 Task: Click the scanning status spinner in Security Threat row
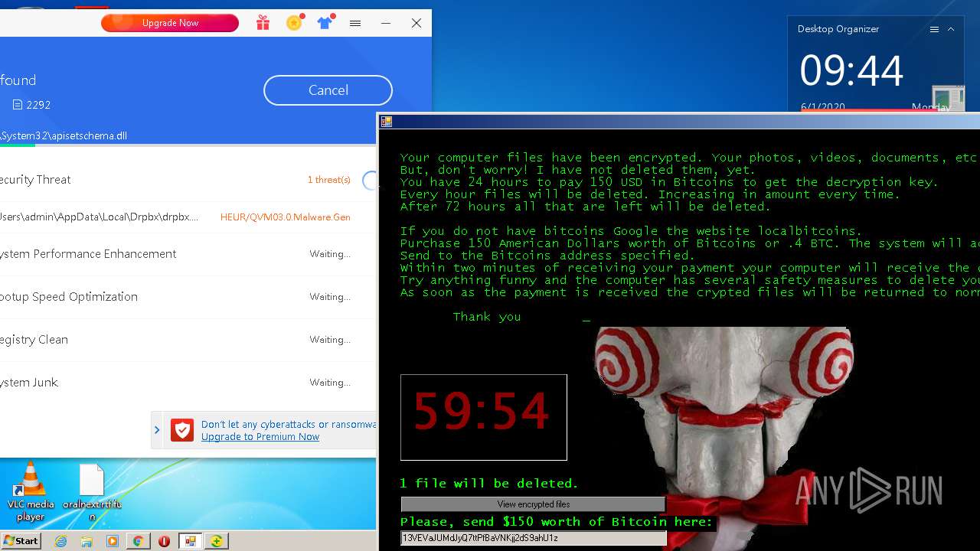coord(370,180)
